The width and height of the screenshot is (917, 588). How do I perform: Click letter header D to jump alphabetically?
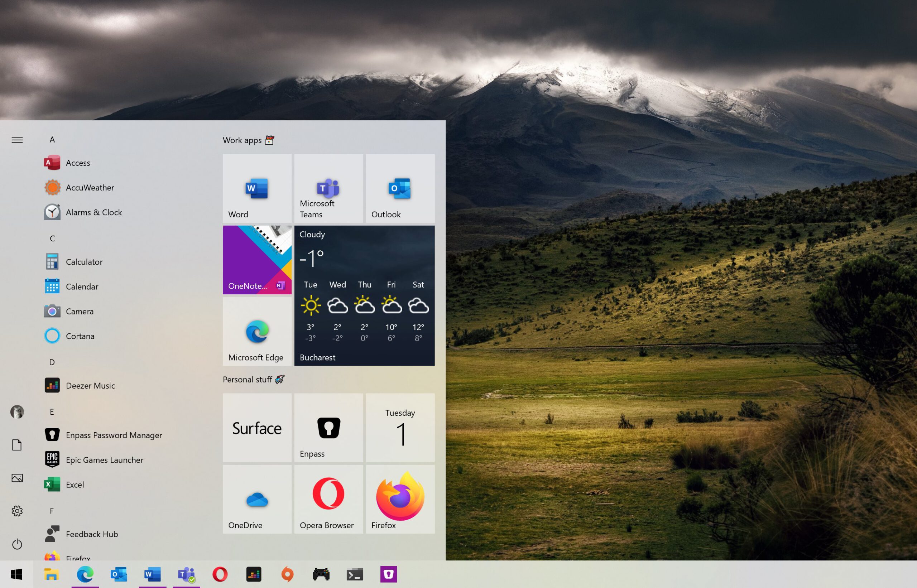point(52,362)
